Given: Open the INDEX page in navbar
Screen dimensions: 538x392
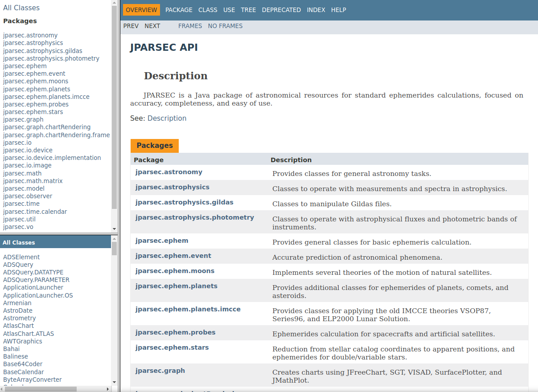Looking at the screenshot, I should click(x=316, y=10).
